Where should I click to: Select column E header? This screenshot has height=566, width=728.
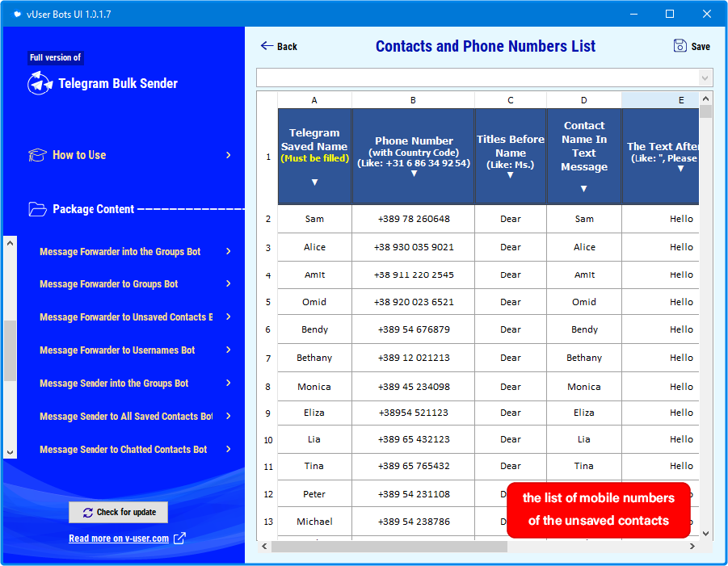click(x=660, y=100)
